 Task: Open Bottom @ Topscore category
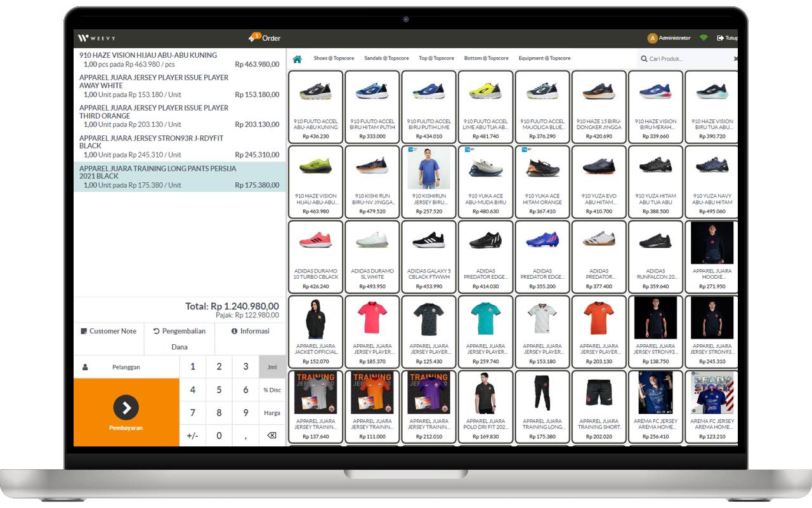486,58
